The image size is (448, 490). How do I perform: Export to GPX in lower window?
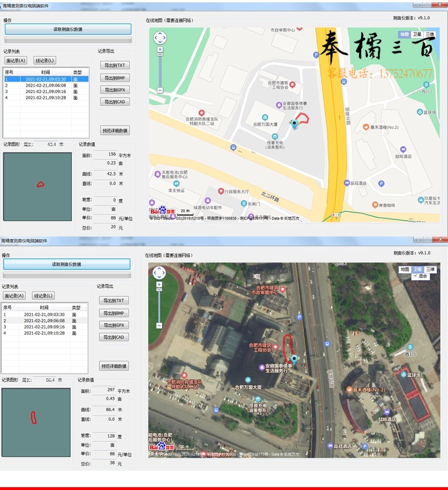click(x=114, y=325)
